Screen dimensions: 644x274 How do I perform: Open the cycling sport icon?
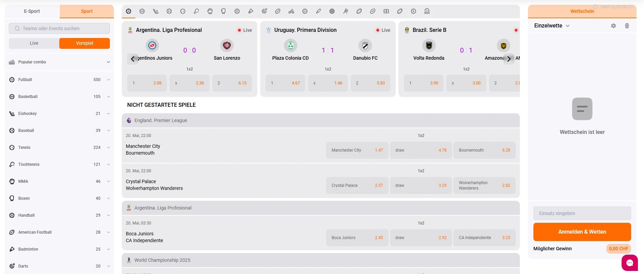291,11
